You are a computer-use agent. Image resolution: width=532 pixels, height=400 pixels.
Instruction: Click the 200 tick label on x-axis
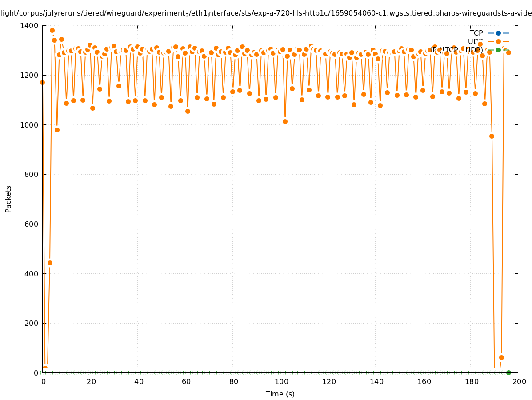pos(518,381)
